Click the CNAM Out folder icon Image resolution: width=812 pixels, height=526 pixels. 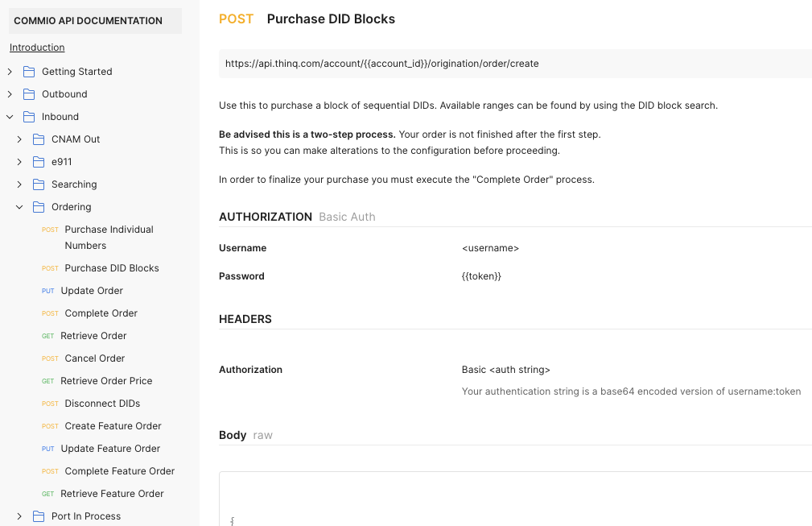(x=39, y=139)
